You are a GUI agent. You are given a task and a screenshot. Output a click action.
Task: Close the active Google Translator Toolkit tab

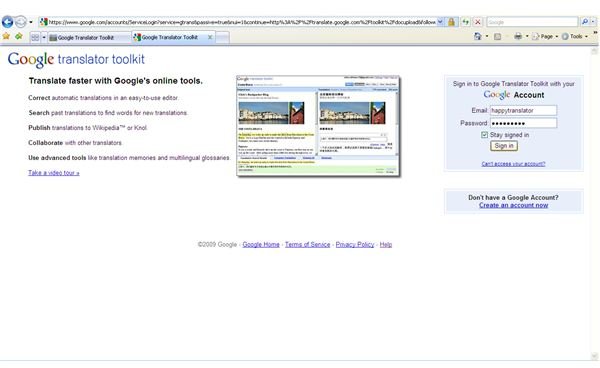click(x=210, y=37)
